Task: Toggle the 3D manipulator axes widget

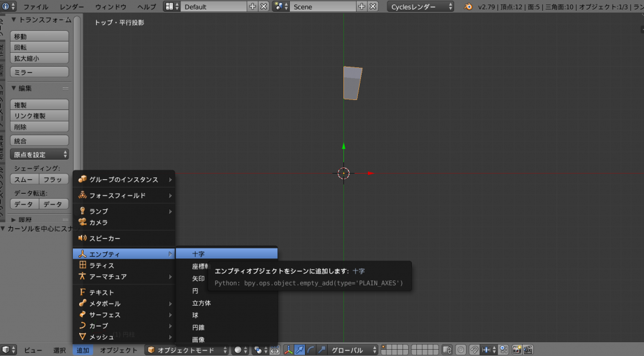Action: pyautogui.click(x=289, y=350)
